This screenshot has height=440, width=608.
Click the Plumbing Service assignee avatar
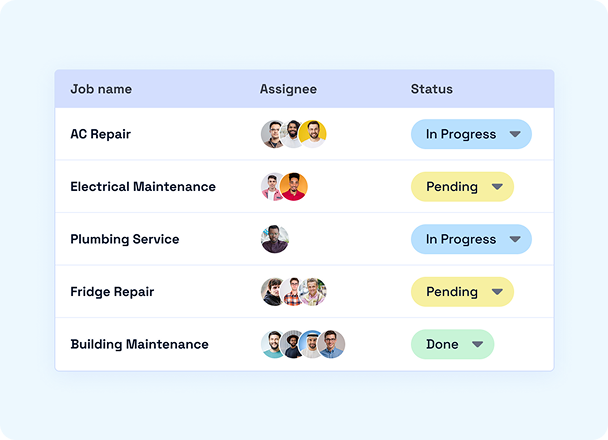[274, 239]
